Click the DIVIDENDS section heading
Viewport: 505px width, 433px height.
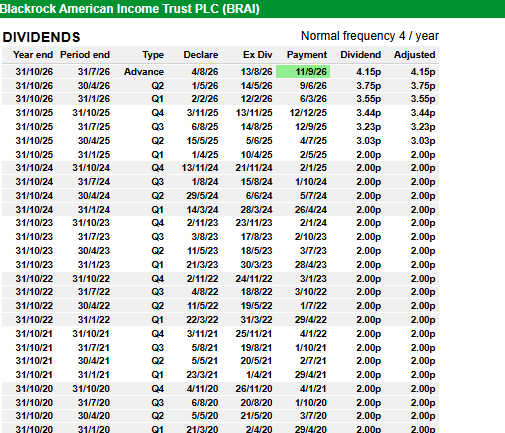41,37
